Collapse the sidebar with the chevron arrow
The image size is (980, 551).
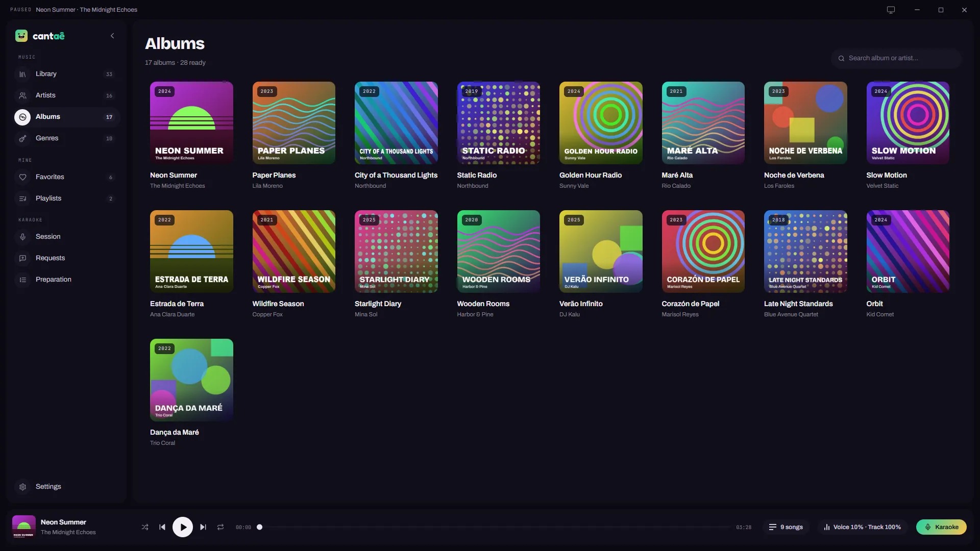[x=112, y=36]
